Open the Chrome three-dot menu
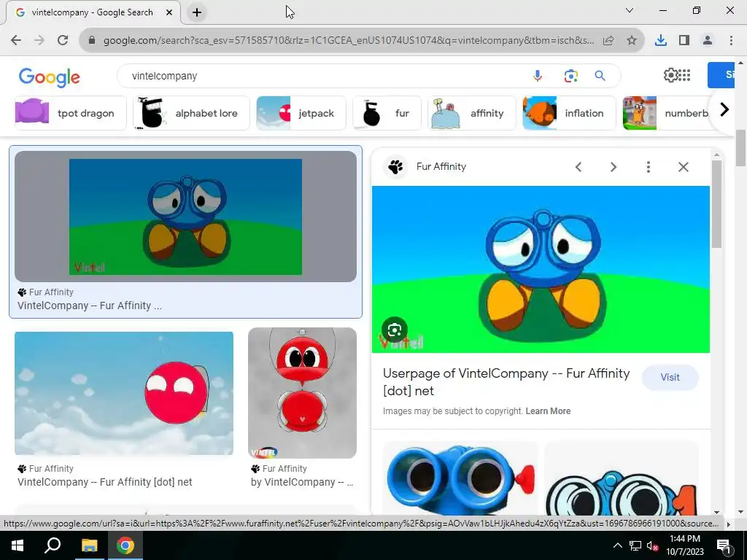The image size is (747, 560). (x=731, y=41)
